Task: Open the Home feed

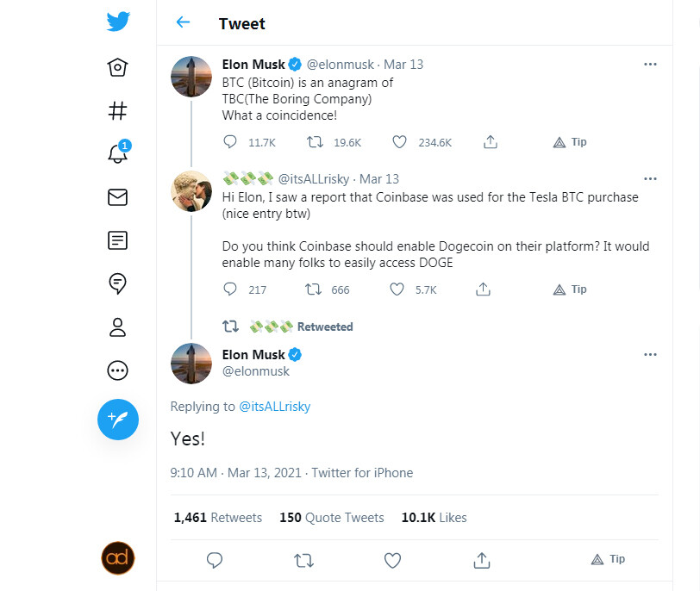Action: tap(117, 66)
